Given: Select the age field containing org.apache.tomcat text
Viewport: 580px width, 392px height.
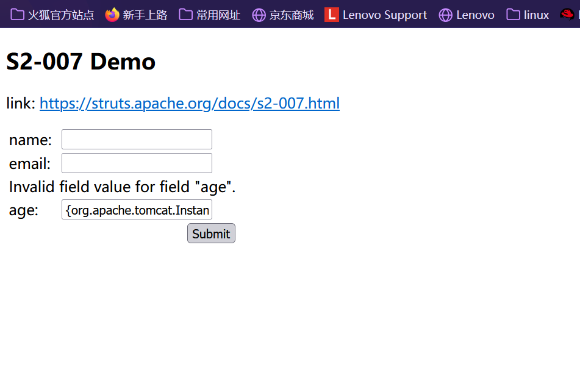Looking at the screenshot, I should (137, 210).
